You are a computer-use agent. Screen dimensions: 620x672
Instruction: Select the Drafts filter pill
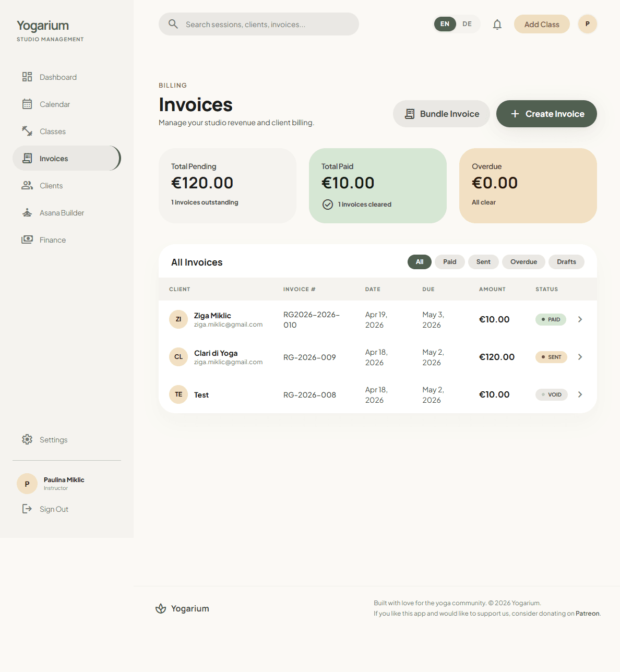(566, 262)
